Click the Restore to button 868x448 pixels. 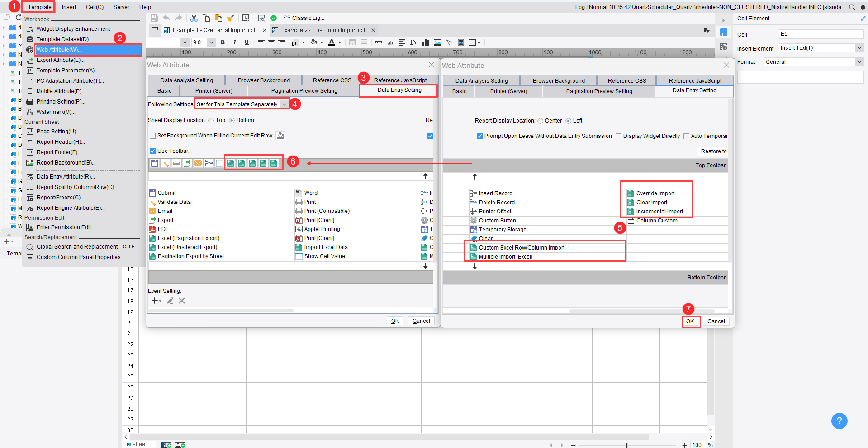click(713, 151)
